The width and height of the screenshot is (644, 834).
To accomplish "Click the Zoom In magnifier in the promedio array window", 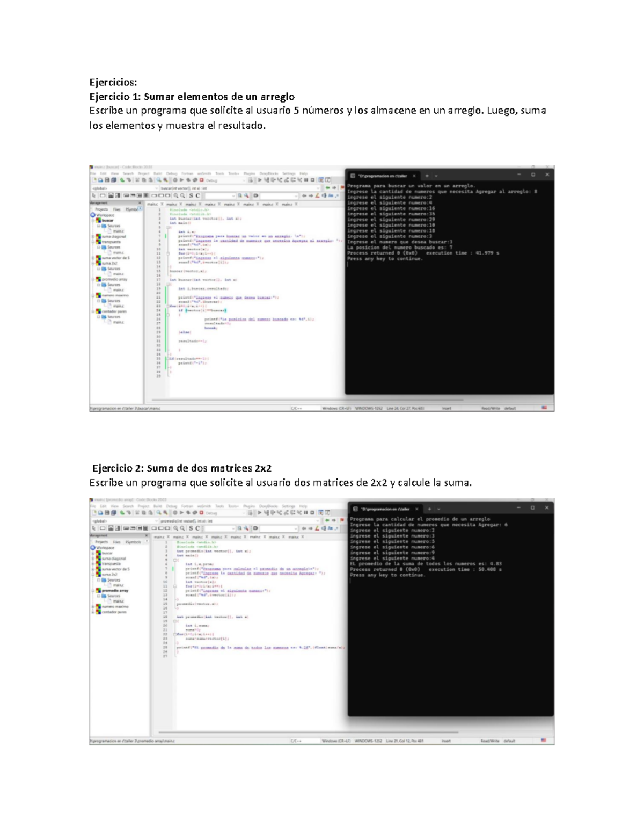I will [x=175, y=528].
